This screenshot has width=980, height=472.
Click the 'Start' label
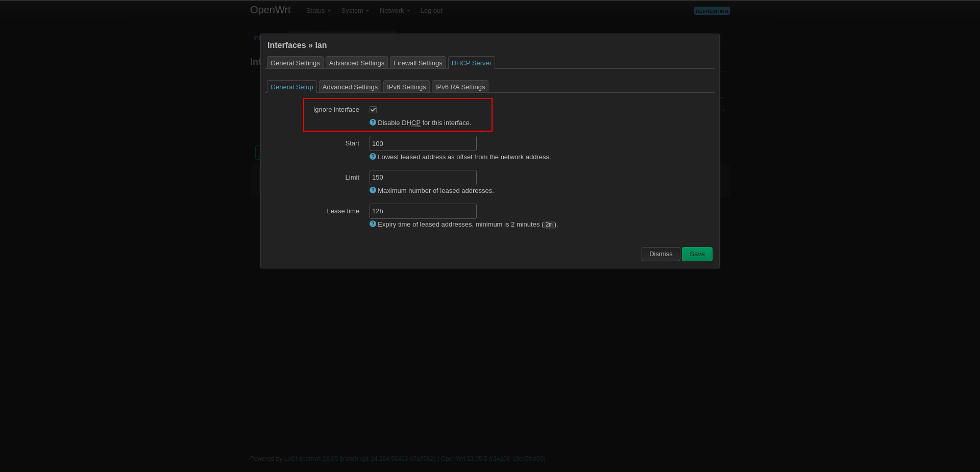click(x=352, y=143)
